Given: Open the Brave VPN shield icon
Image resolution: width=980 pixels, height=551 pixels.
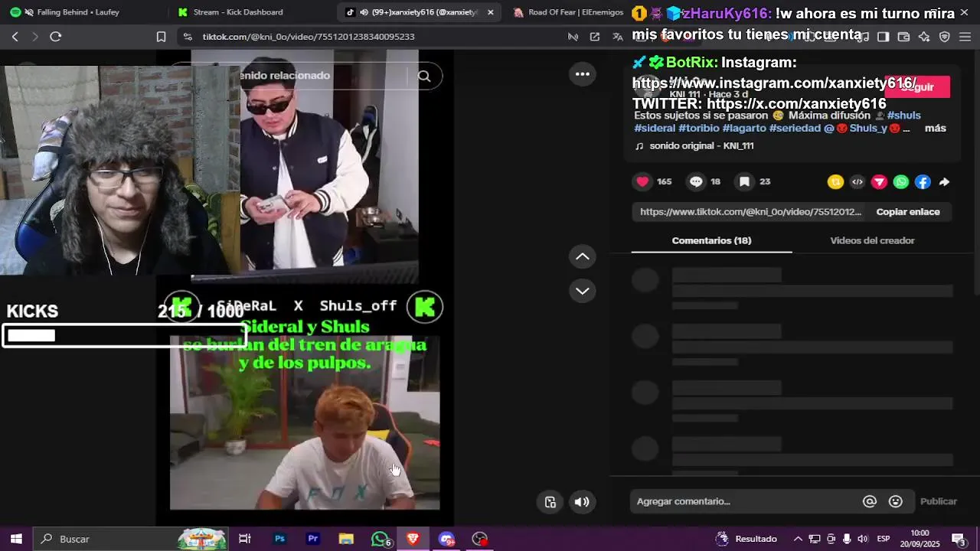Looking at the screenshot, I should [x=944, y=37].
